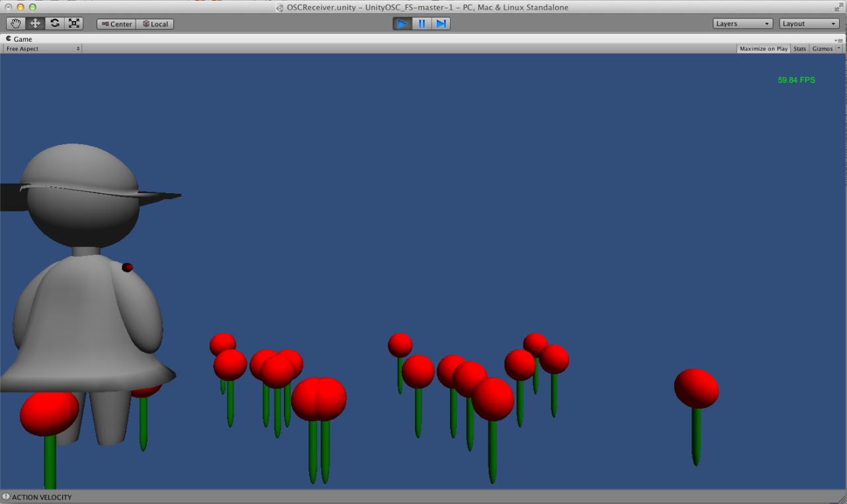Click the fullscreen arrows in title bar
This screenshot has width=847, height=504.
(839, 7)
